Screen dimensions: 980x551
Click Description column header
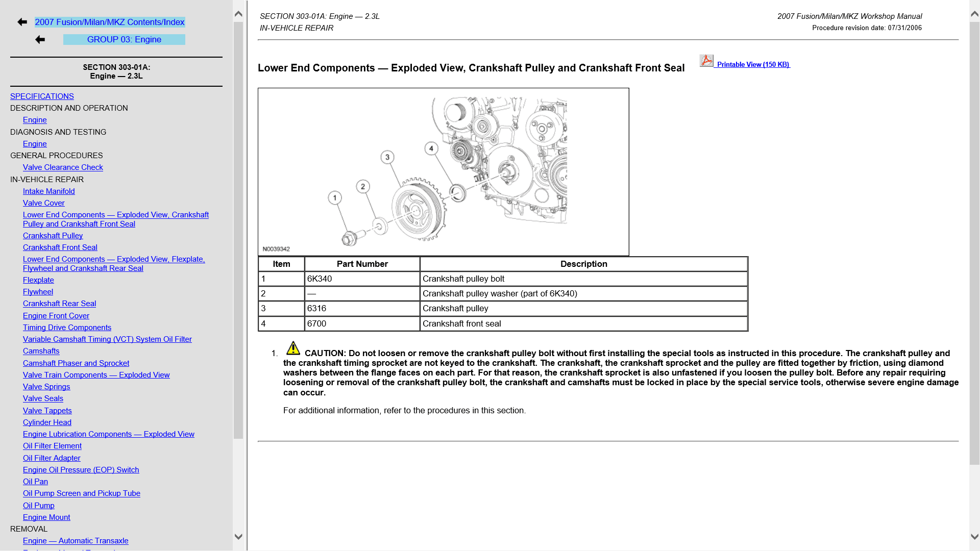pyautogui.click(x=583, y=264)
